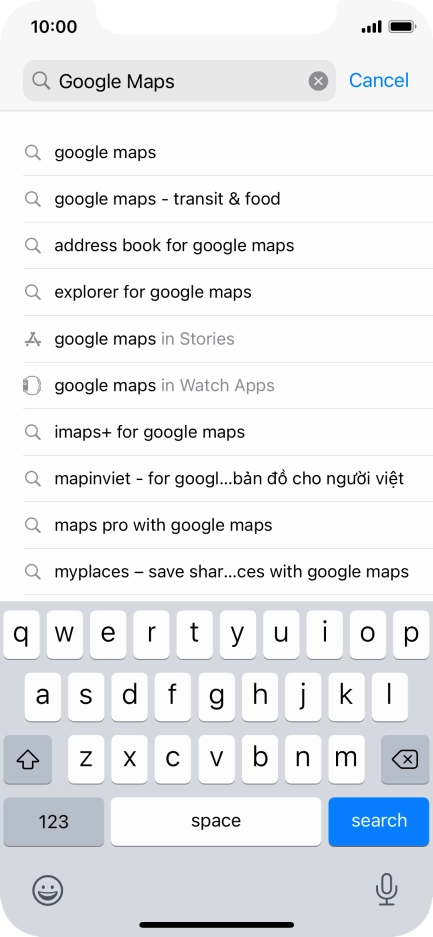
Task: Tap the Cancel link
Action: (379, 81)
